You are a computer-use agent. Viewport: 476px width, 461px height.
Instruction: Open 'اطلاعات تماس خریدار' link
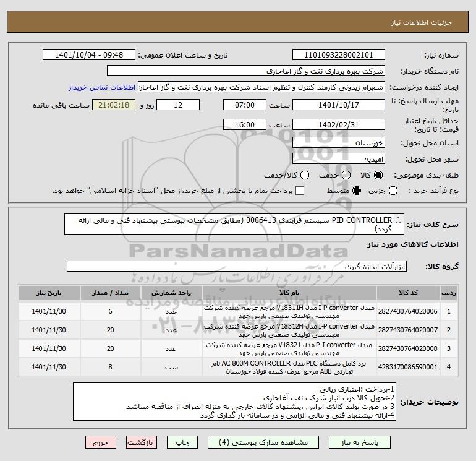click(102, 87)
